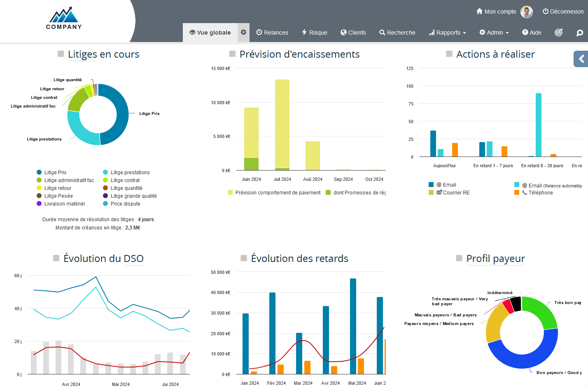Toggle Litige quantité legend entry
The image size is (588, 388).
click(x=122, y=188)
